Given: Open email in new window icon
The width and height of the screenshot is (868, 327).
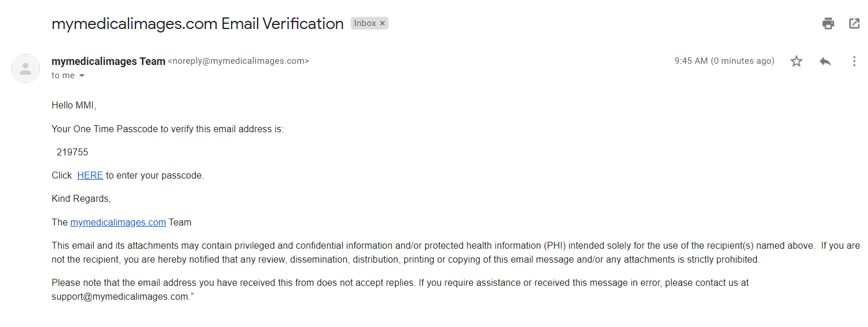Looking at the screenshot, I should (854, 24).
